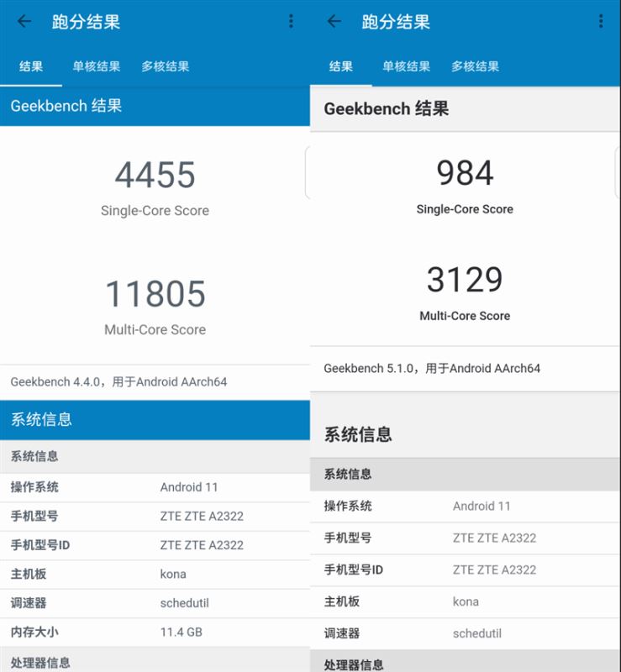Tap 跑分结果 title in left screen
This screenshot has height=672, width=621.
[86, 22]
